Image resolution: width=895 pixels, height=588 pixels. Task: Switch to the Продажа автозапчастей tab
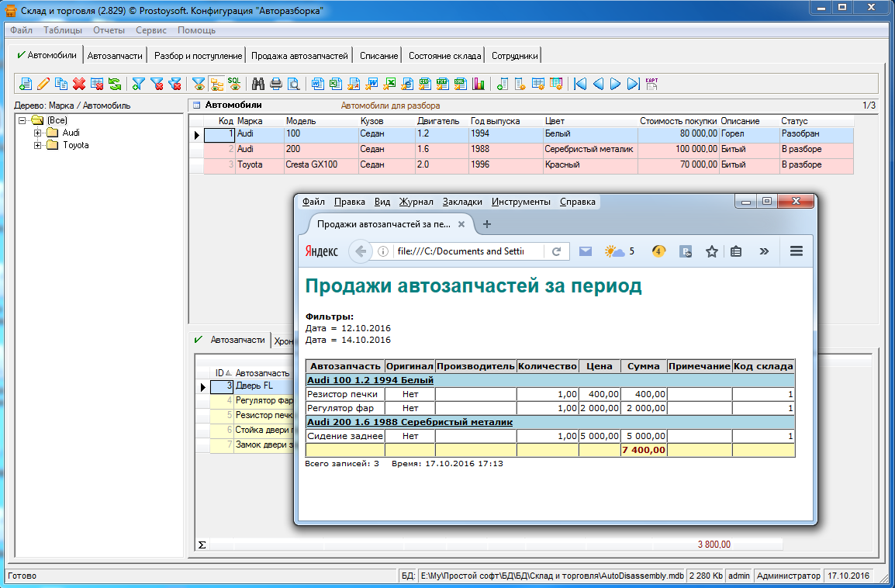tap(299, 56)
